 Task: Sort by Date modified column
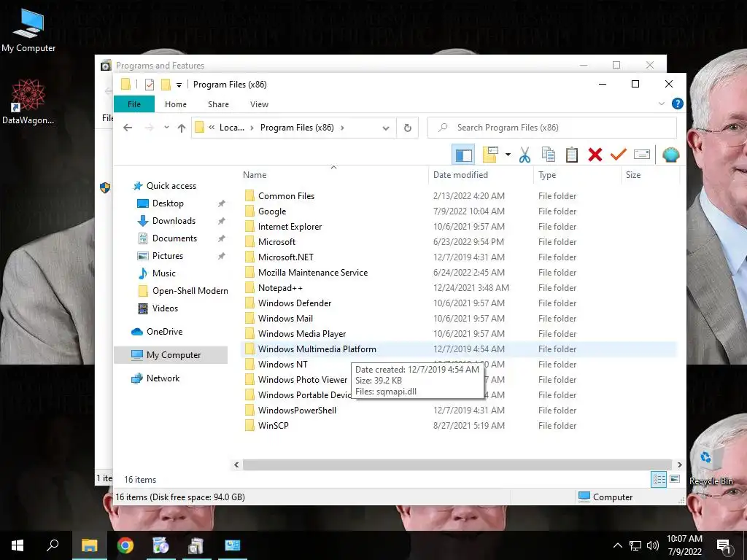(x=481, y=175)
